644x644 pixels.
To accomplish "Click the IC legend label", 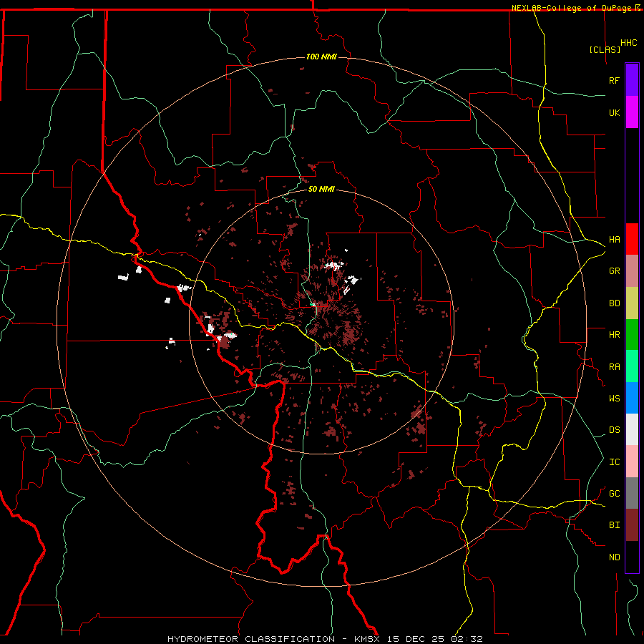I will click(614, 462).
